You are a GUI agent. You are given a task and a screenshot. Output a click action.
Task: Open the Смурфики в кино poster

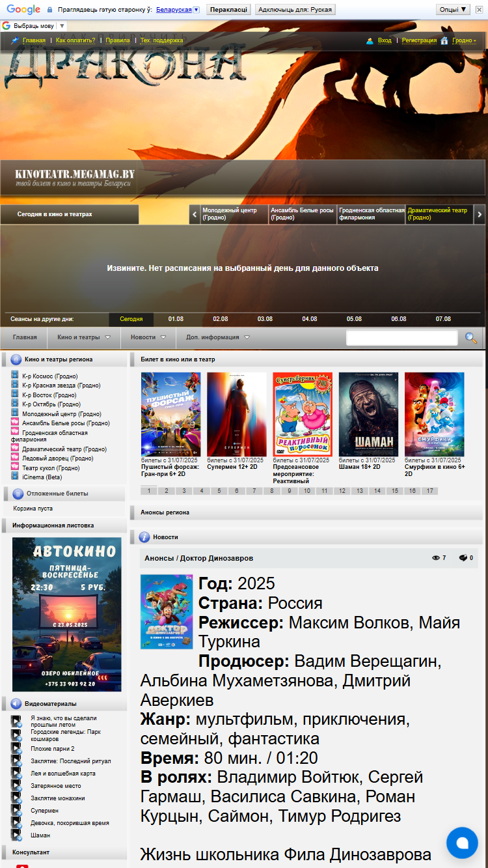click(x=435, y=414)
